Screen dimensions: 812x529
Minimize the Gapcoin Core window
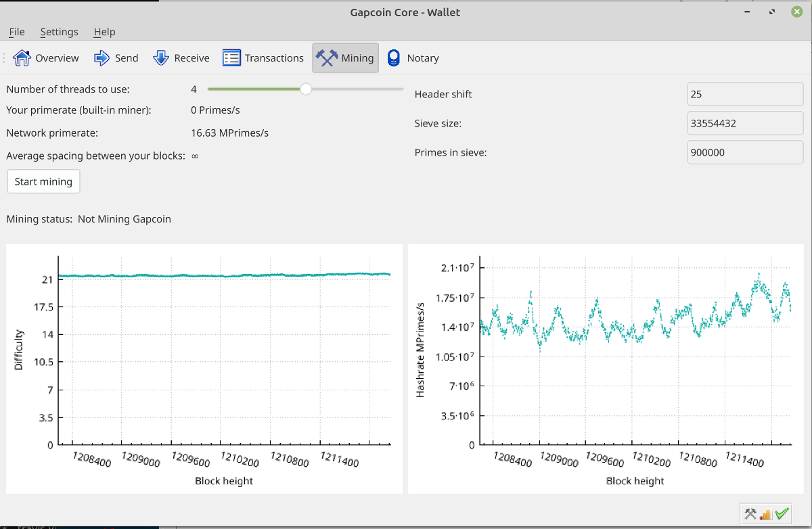coord(748,12)
